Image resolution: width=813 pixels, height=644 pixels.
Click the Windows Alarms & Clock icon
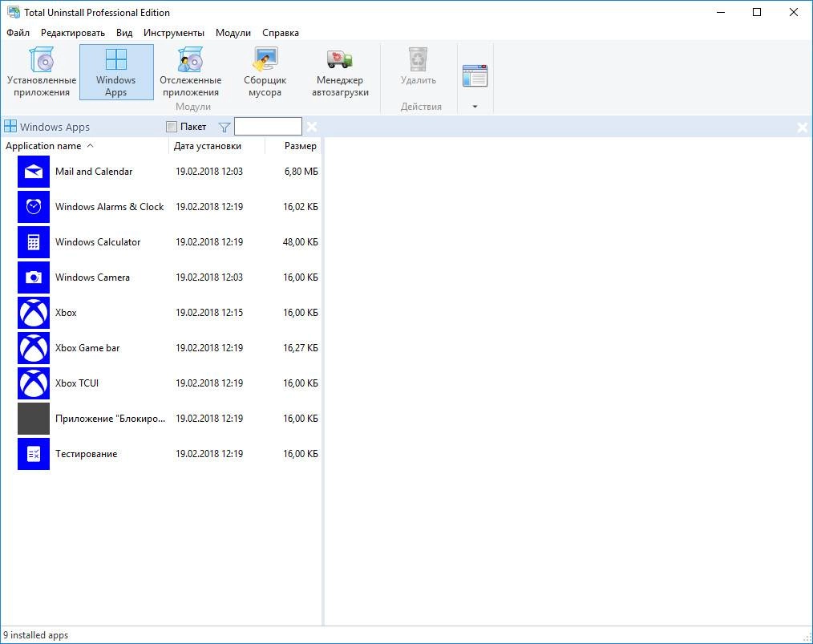(34, 207)
